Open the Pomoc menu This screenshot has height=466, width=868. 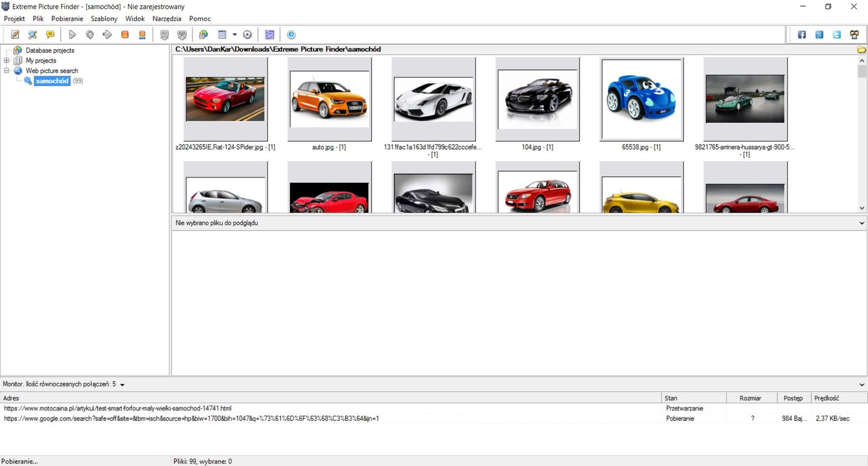pyautogui.click(x=200, y=19)
